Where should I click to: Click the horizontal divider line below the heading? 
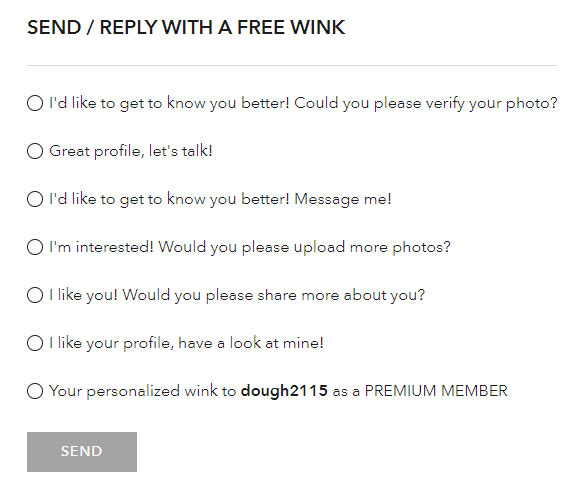tap(292, 66)
